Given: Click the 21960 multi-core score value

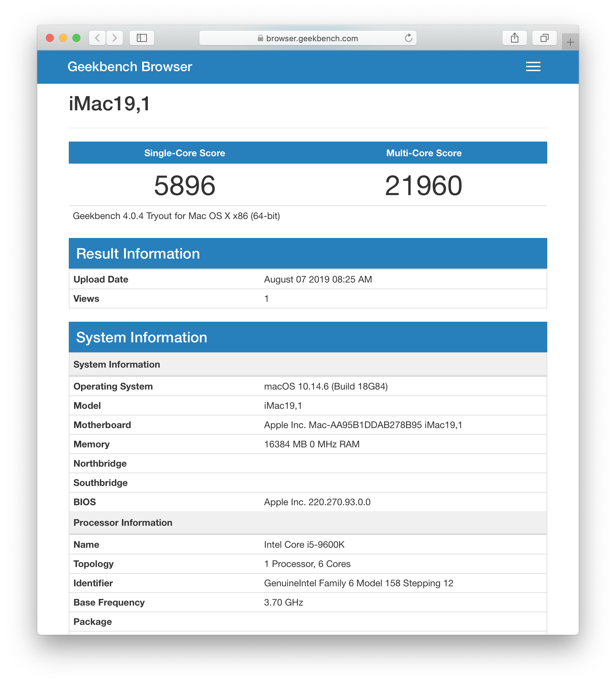Looking at the screenshot, I should (423, 185).
